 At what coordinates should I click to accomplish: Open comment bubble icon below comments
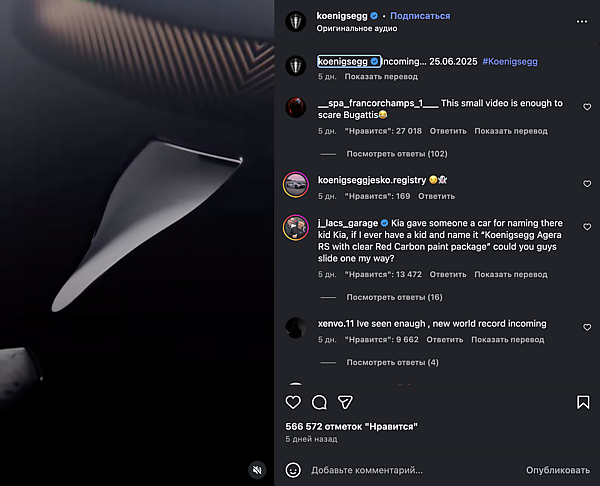pos(319,402)
